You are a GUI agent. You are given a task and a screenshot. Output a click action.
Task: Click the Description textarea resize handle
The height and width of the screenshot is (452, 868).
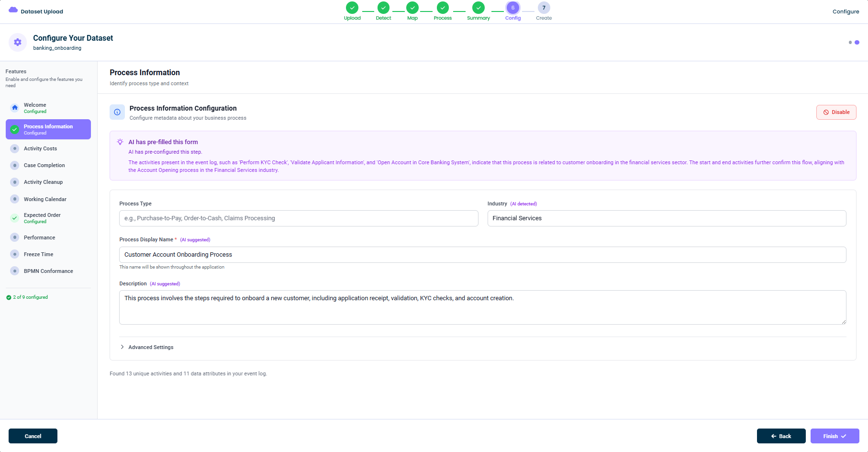pyautogui.click(x=844, y=322)
